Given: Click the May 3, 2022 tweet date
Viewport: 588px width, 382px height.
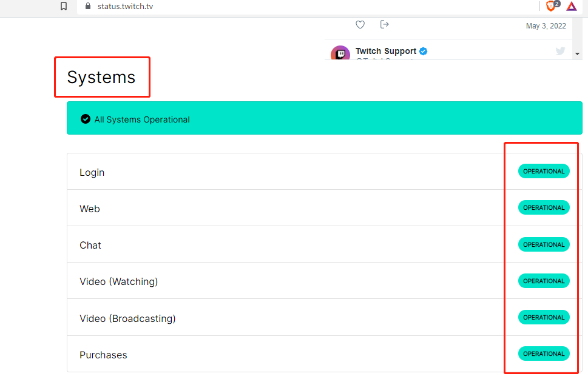Looking at the screenshot, I should tap(546, 26).
